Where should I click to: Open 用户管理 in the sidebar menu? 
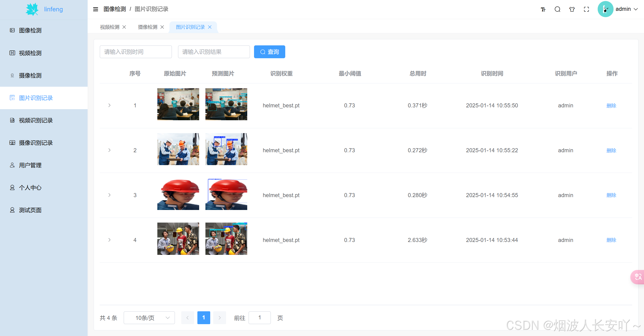pos(44,165)
